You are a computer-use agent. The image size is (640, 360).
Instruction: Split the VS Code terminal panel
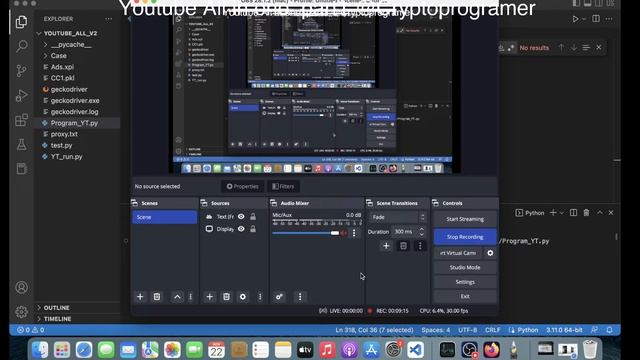[573, 213]
